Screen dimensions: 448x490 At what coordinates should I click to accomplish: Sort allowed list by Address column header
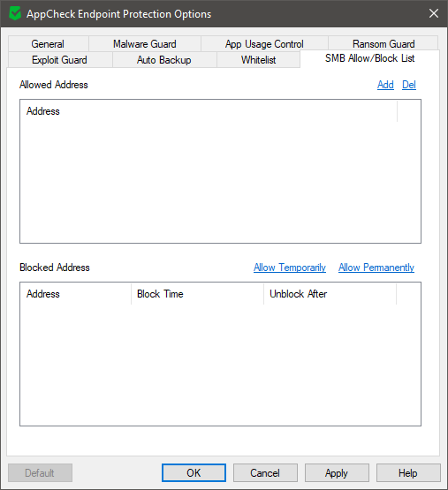[209, 111]
